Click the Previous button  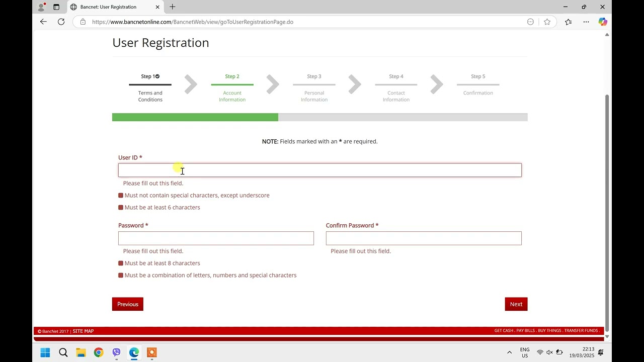click(x=128, y=304)
